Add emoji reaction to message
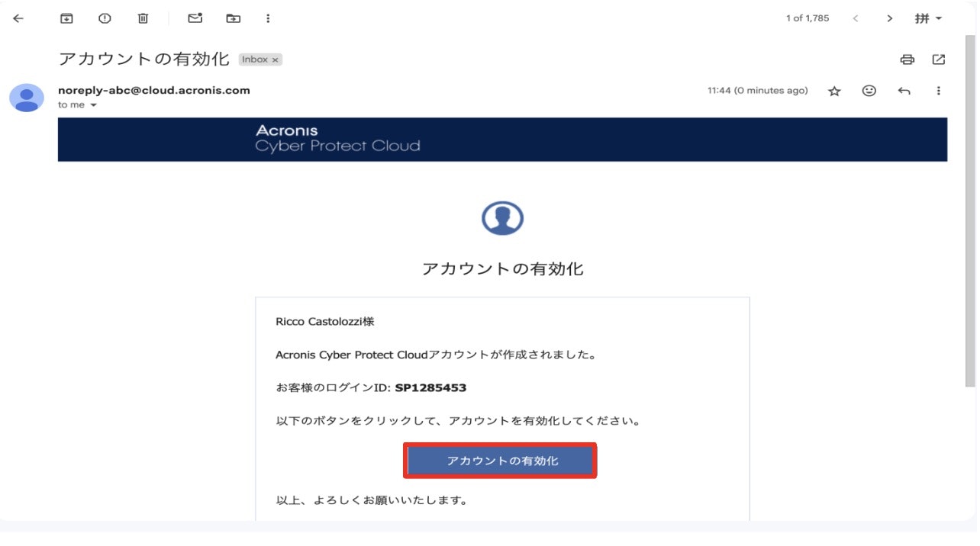The height and width of the screenshot is (546, 980). (x=869, y=91)
